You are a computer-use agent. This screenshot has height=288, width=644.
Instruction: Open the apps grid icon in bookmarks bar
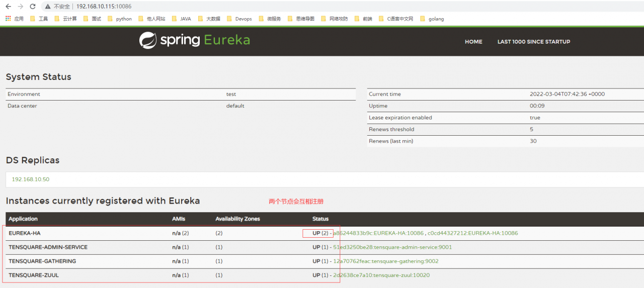8,19
